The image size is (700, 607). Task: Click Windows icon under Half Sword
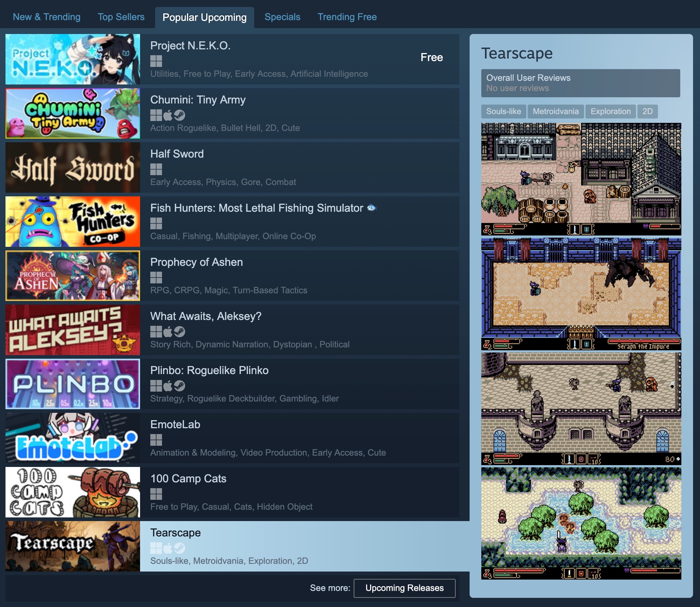(x=156, y=169)
